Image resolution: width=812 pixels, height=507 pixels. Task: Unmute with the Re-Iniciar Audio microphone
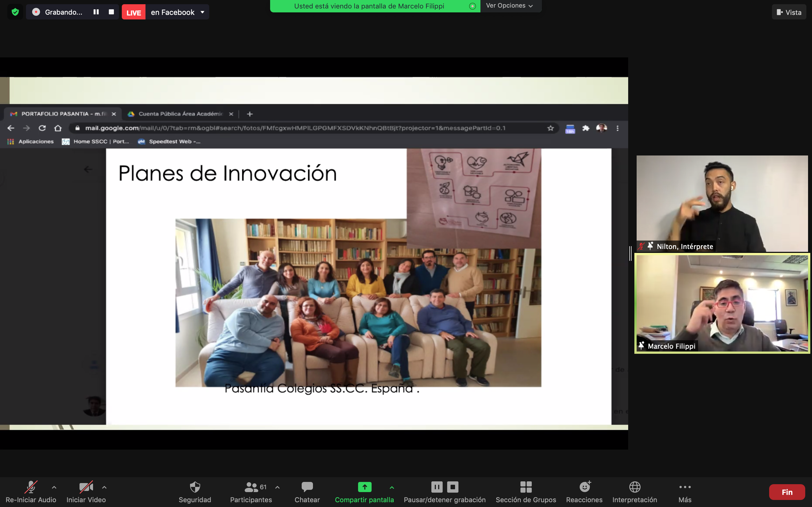[x=30, y=487]
